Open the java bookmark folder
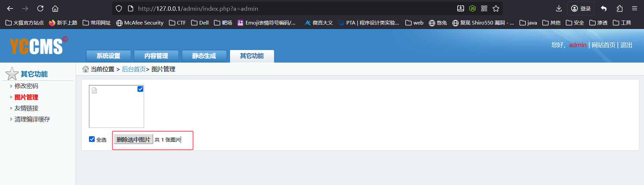The width and height of the screenshot is (644, 185). (528, 23)
